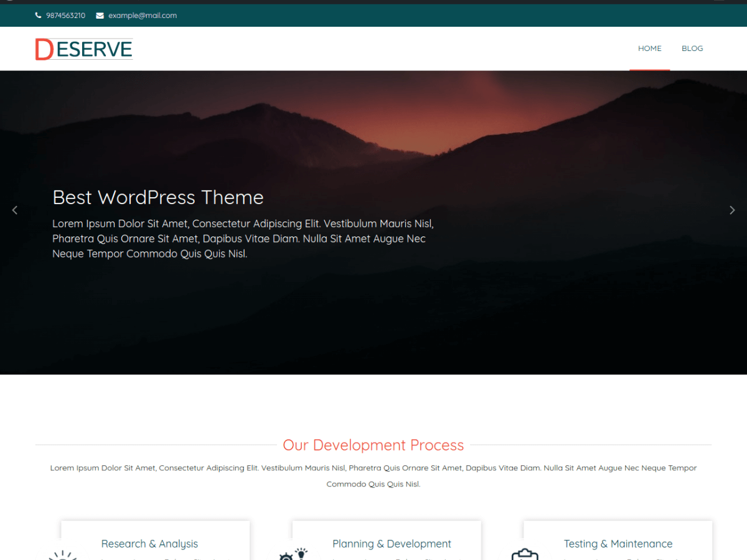Open the Testing & Maintenance card title

click(618, 544)
